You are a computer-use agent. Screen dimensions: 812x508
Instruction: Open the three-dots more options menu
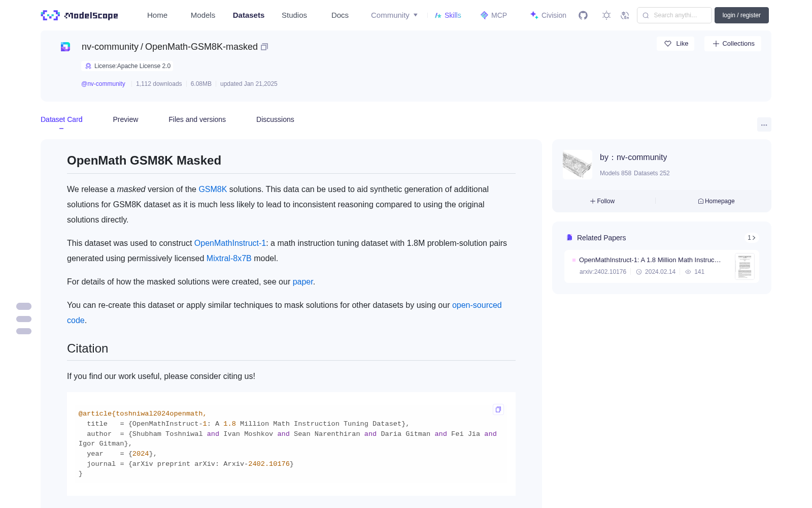[x=764, y=125]
